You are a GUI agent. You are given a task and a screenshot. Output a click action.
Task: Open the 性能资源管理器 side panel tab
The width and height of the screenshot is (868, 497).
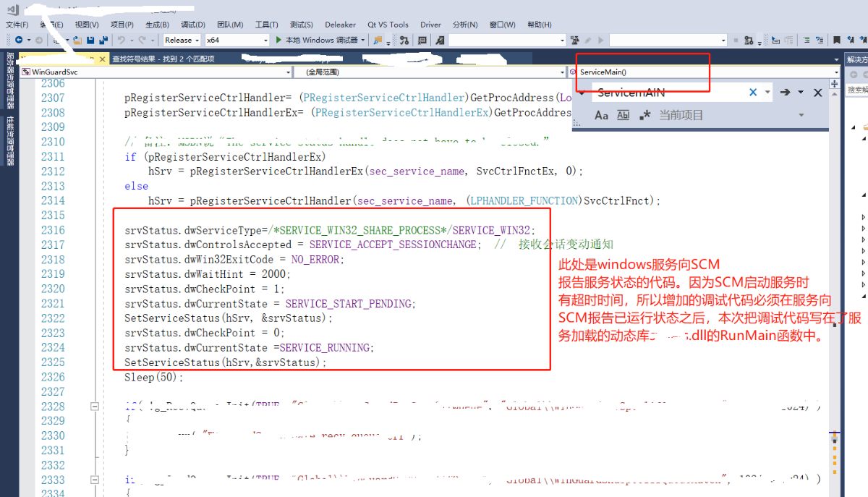click(10, 141)
